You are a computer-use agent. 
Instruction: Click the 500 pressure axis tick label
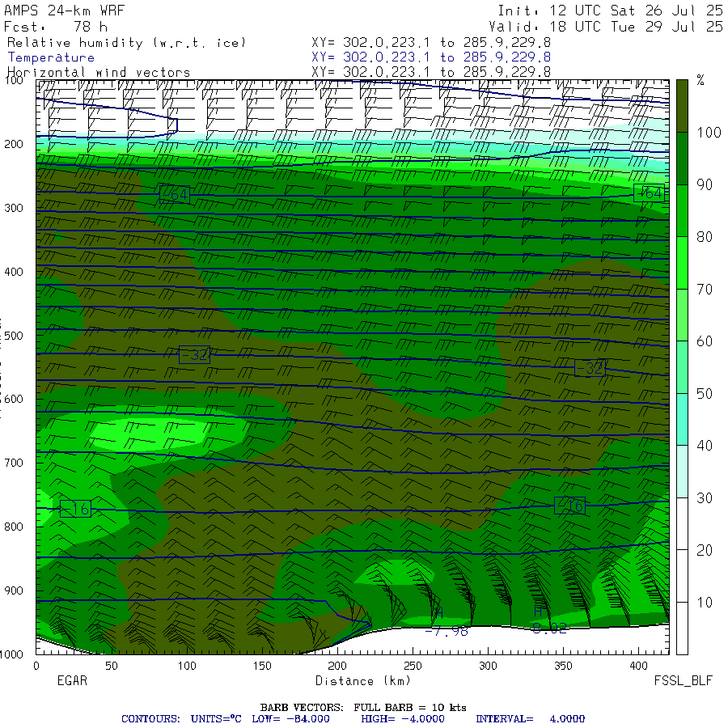pos(14,335)
